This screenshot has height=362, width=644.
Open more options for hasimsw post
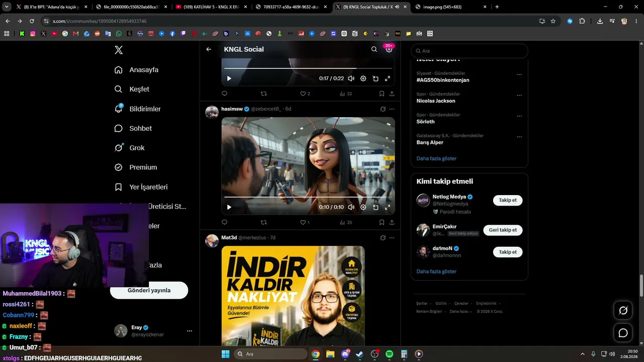click(392, 109)
